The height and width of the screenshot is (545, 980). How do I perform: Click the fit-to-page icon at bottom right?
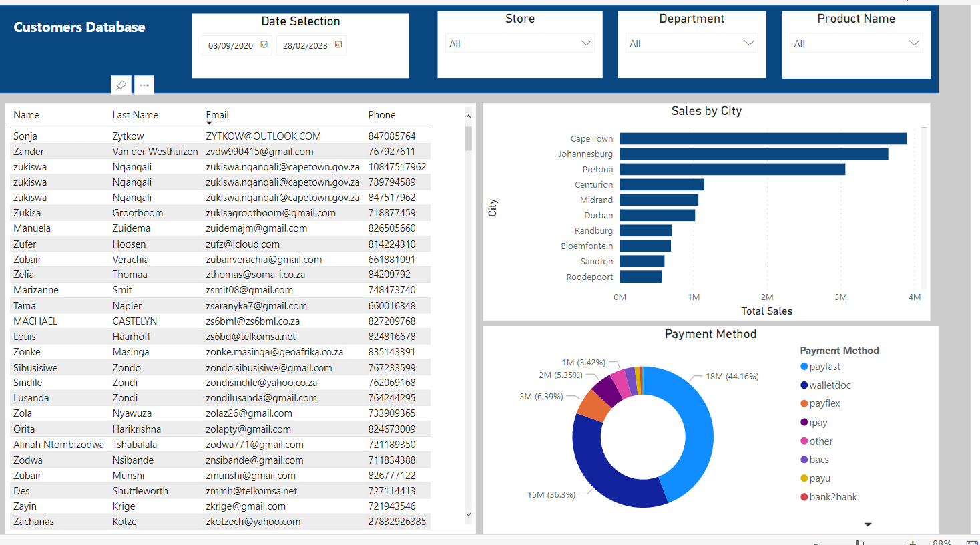[974, 542]
